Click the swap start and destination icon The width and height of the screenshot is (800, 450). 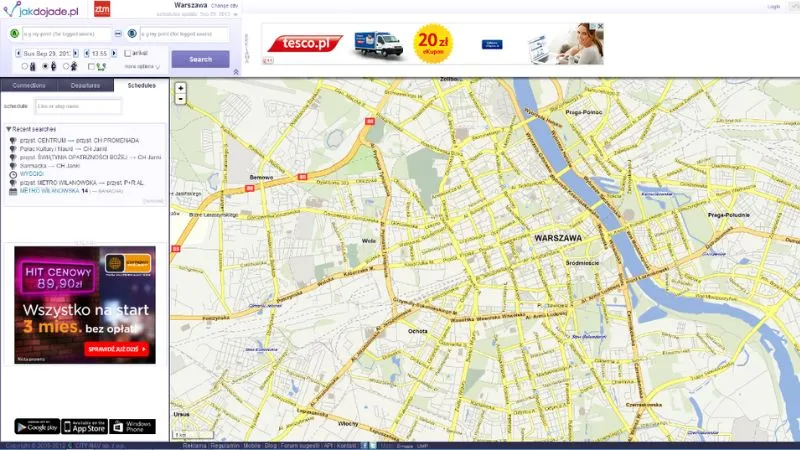click(x=118, y=34)
